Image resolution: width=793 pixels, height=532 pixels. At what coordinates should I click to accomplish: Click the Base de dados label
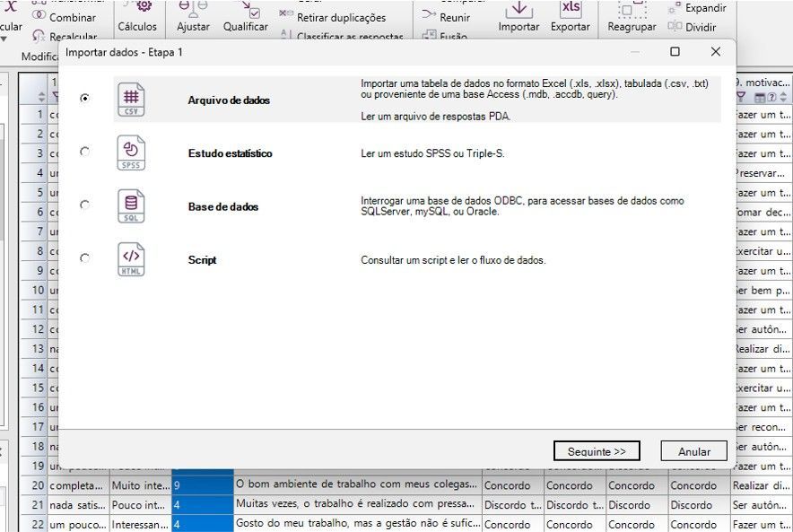pos(223,207)
